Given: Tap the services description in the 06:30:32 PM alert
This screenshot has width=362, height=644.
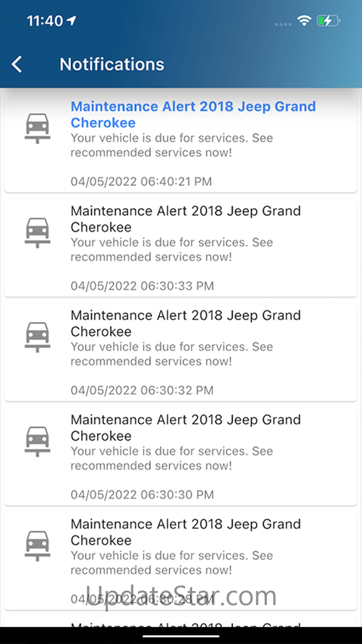Looking at the screenshot, I should [172, 354].
